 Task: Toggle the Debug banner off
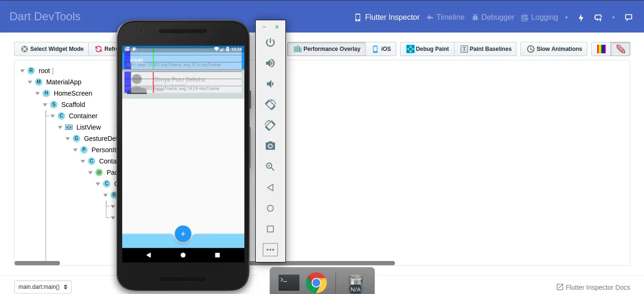(620, 49)
